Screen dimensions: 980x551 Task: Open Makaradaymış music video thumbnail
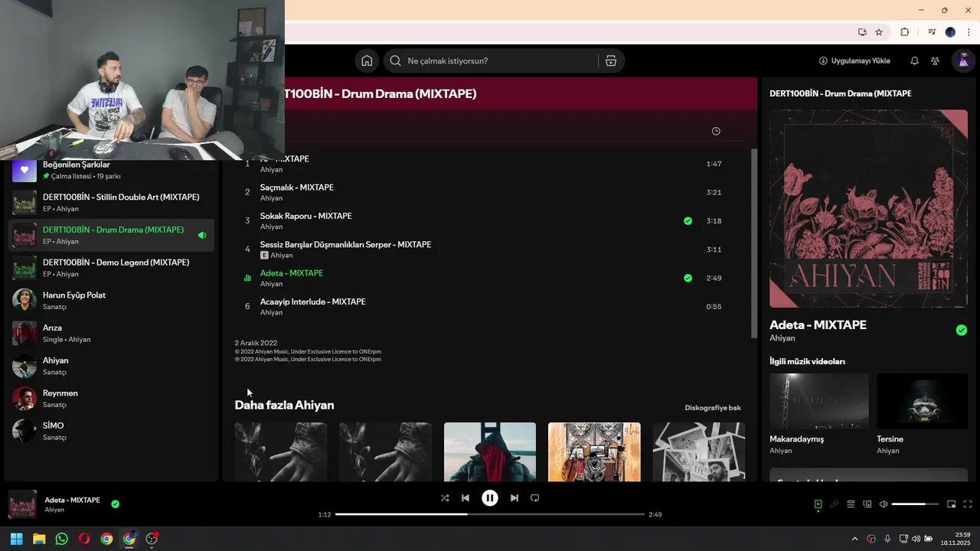(x=819, y=401)
